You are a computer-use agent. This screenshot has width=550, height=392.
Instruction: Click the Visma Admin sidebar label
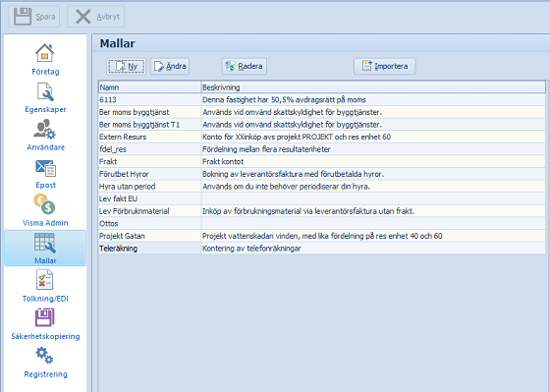(x=45, y=223)
